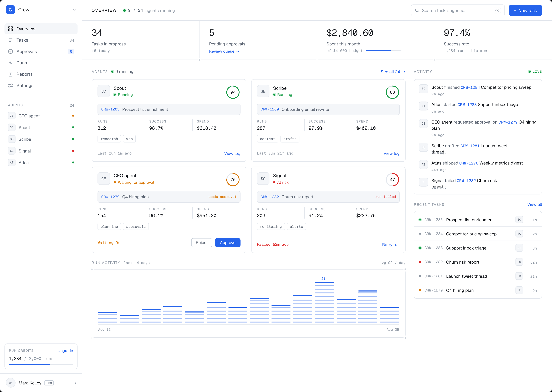Focus the Search tasks, agents field

(458, 10)
